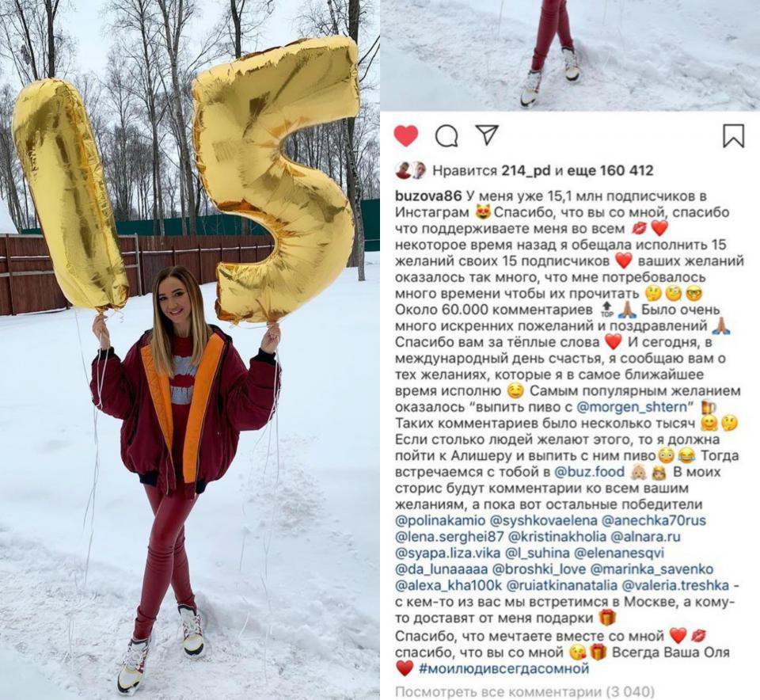Open the balloon photo on the left
Screen dimensions: 760x700
[x=189, y=350]
